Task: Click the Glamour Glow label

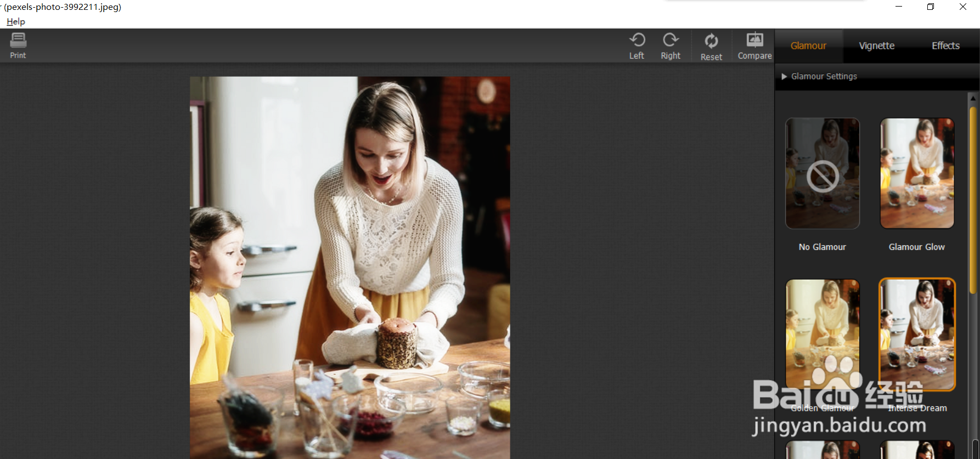Action: pos(917,247)
